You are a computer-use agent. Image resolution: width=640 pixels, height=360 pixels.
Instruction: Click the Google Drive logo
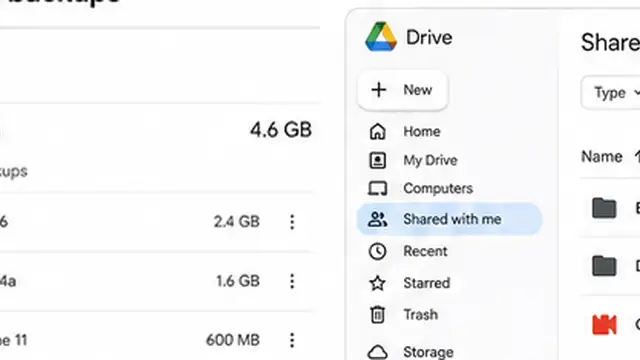coord(381,37)
